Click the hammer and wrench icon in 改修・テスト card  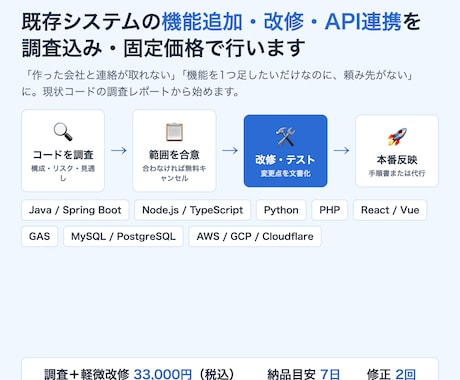point(285,137)
